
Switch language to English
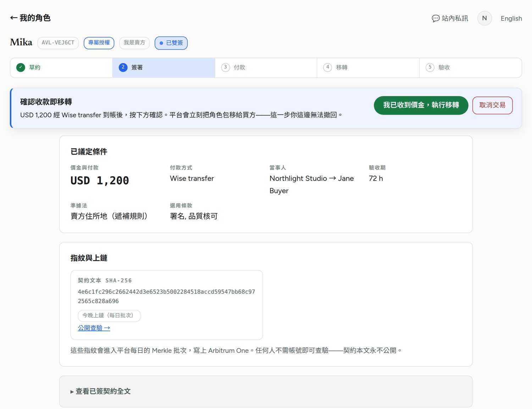point(511,18)
